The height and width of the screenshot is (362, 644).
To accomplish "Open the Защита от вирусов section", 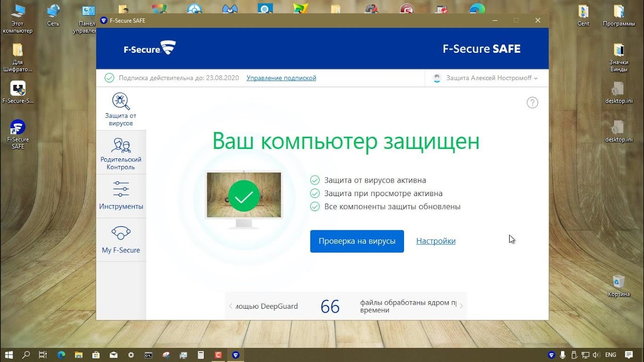I will (x=121, y=109).
